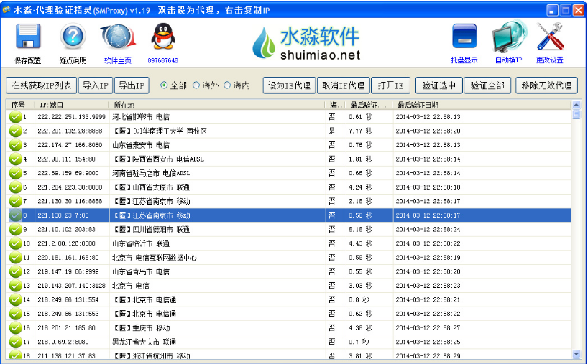
Task: Select proxy 222.90.111.154:80
Action: tap(66, 159)
